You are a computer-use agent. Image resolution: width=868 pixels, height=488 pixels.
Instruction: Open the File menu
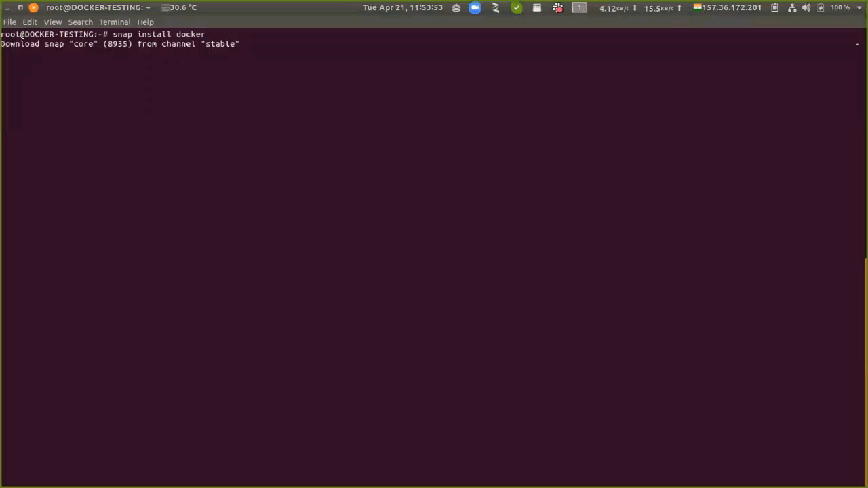pyautogui.click(x=9, y=22)
